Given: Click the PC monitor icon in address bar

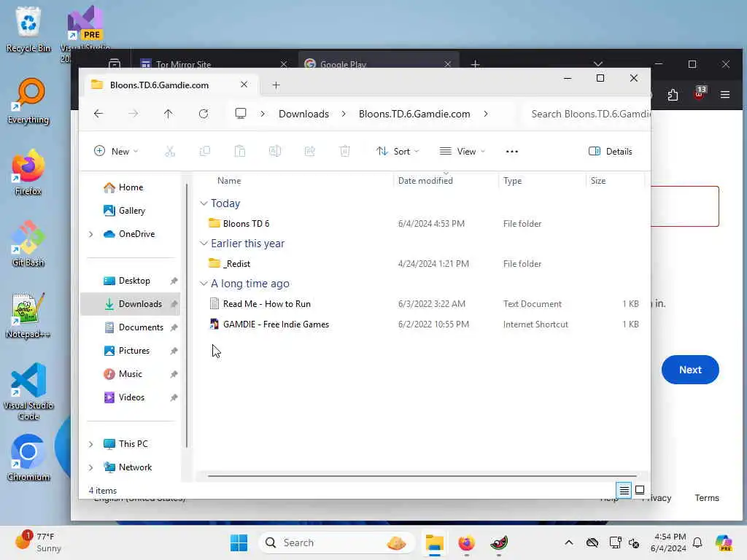Looking at the screenshot, I should (x=241, y=114).
